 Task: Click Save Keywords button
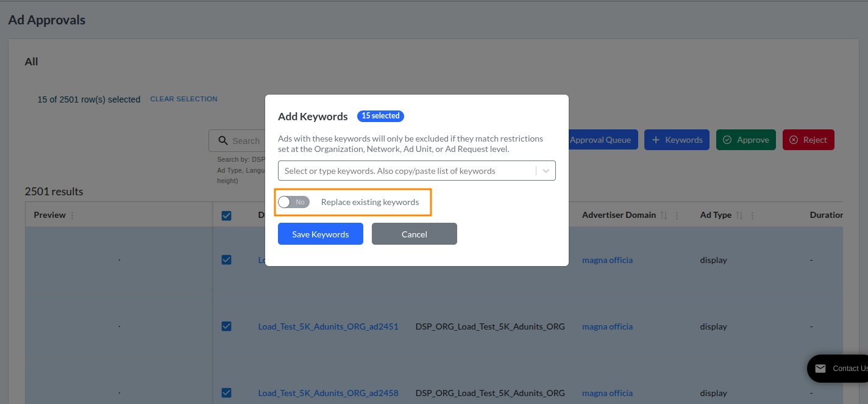point(321,234)
